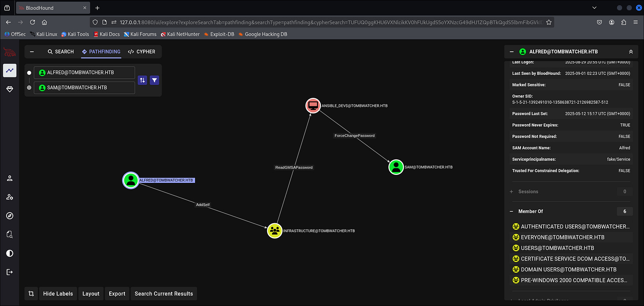Open Administration via the user-gear sidebar icon
The height and width of the screenshot is (306, 644).
point(9,197)
